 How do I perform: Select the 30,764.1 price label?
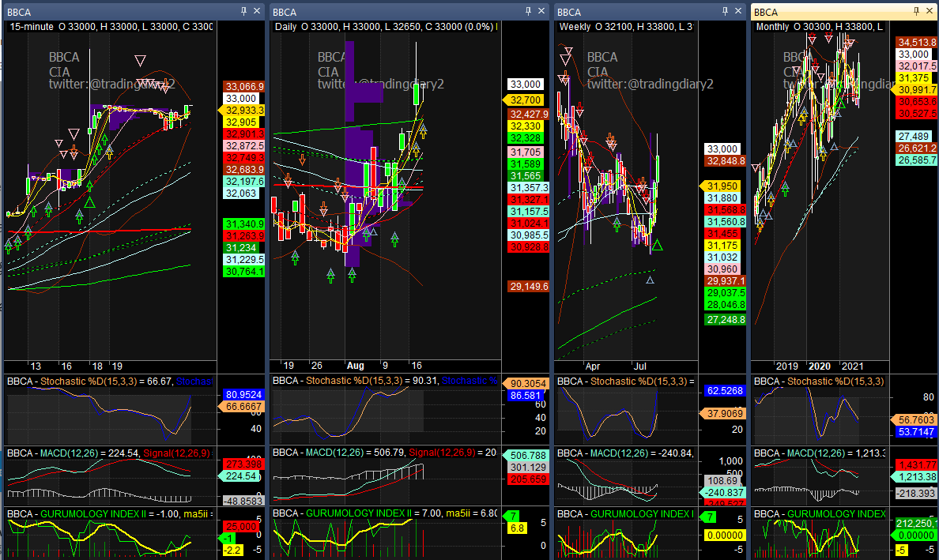point(244,272)
